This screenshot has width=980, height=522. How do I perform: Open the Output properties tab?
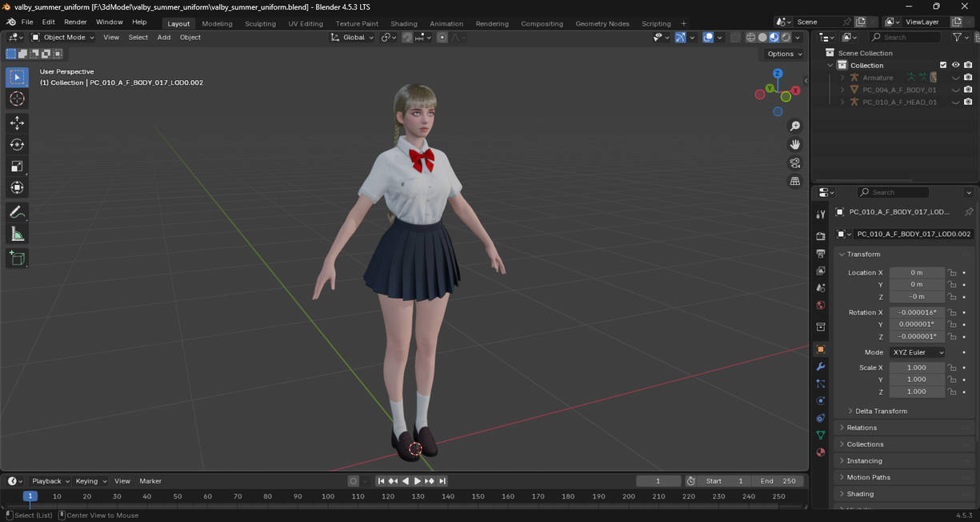tap(820, 254)
